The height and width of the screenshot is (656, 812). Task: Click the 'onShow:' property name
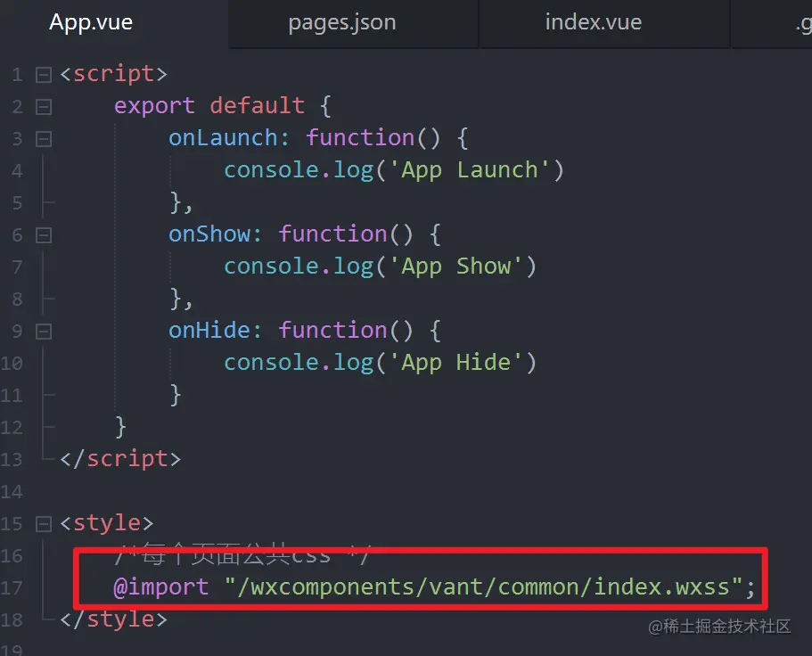coord(216,234)
